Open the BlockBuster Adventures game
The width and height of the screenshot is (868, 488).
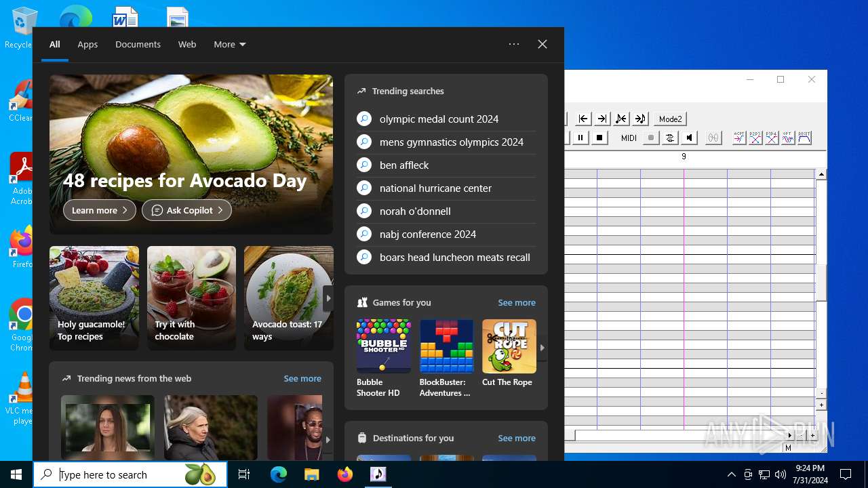point(446,359)
